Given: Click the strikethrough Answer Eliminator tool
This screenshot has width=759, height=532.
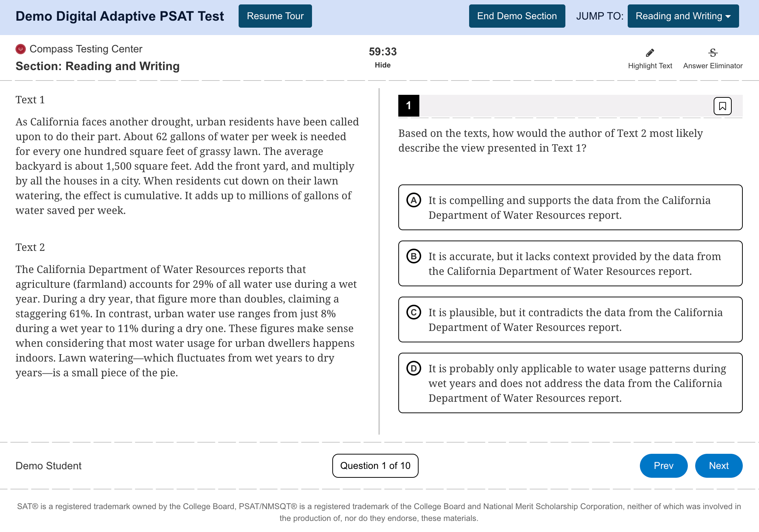Looking at the screenshot, I should 713,52.
